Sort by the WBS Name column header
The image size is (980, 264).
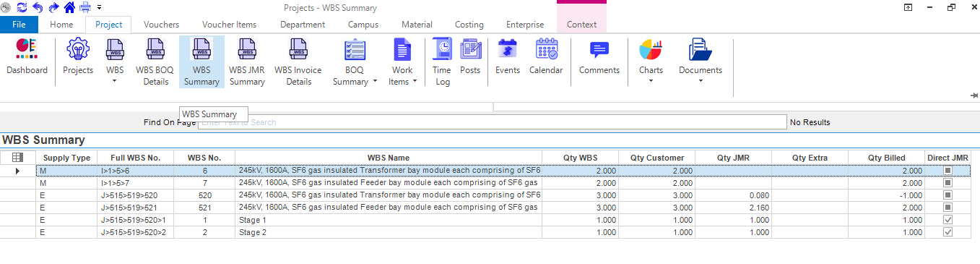point(389,158)
